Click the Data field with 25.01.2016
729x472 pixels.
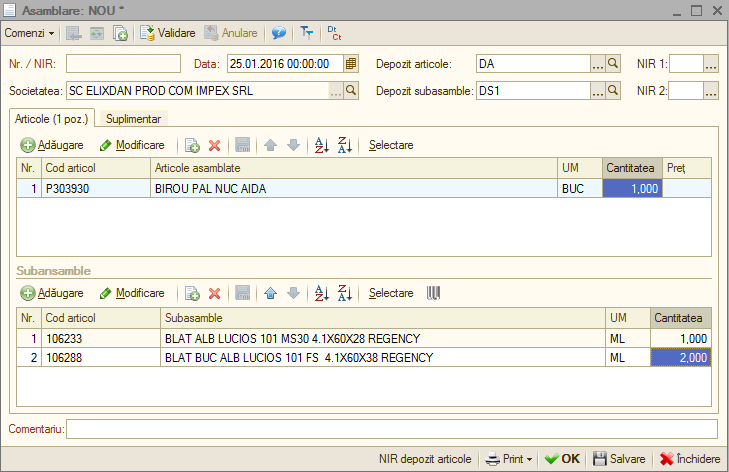point(285,64)
